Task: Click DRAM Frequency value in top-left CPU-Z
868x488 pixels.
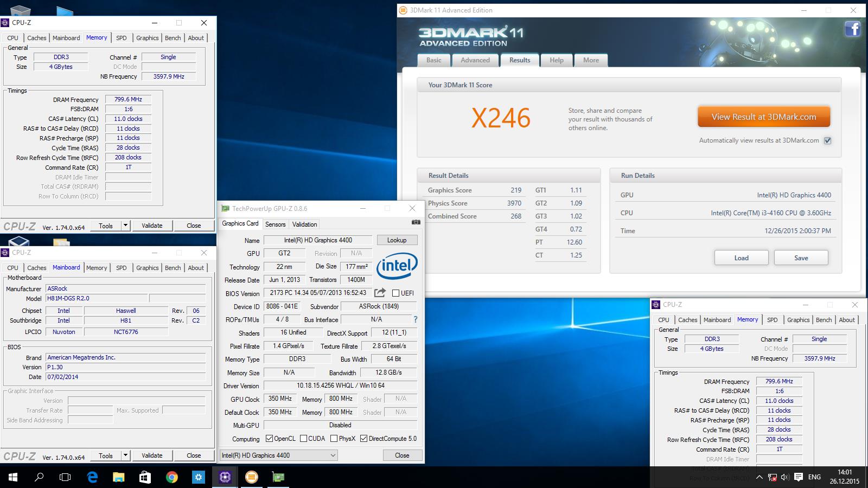Action: tap(128, 99)
